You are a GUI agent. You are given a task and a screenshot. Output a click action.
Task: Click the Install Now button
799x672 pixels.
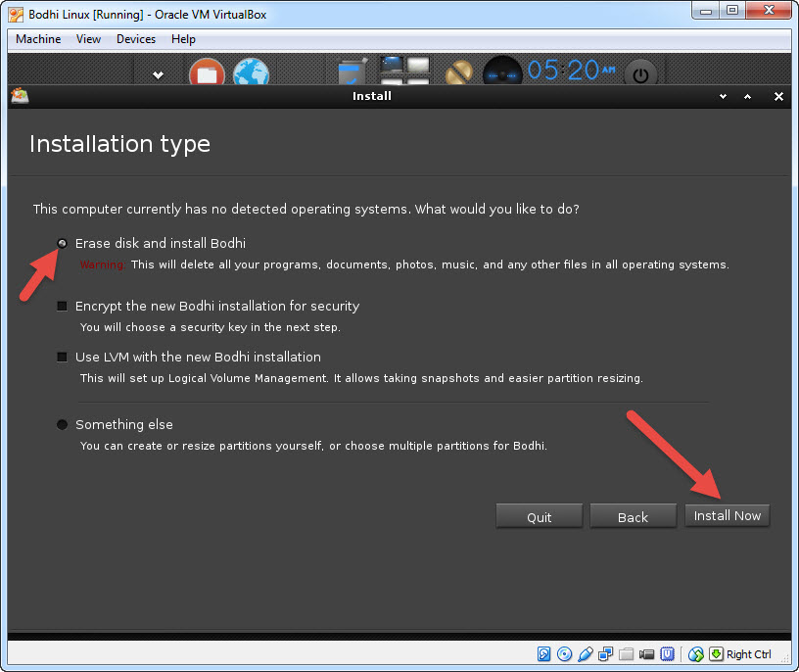coord(728,515)
